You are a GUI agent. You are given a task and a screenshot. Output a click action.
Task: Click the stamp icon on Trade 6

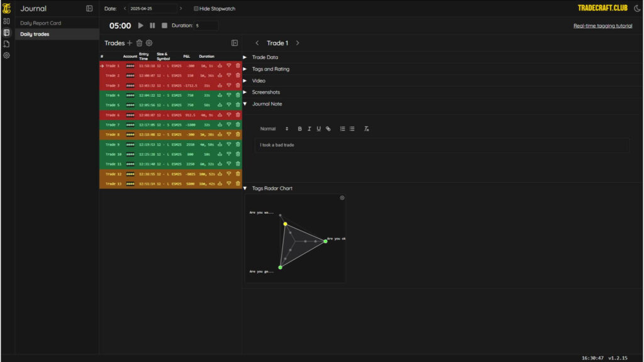click(219, 115)
